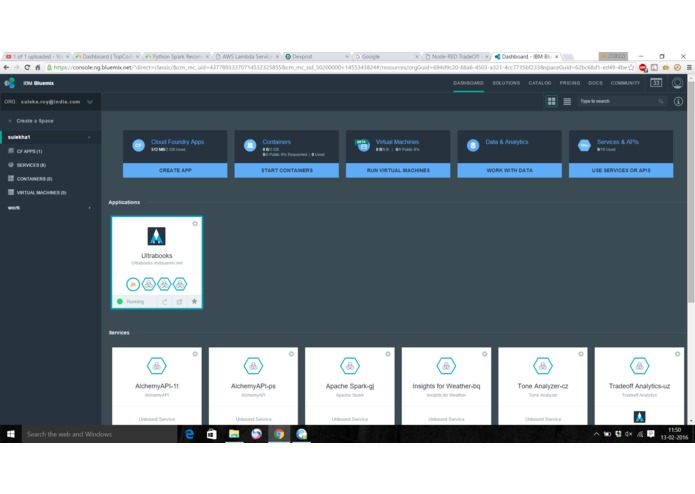The height and width of the screenshot is (494, 695).
Task: Click the IBM Bluemix logo icon
Action: tap(9, 83)
